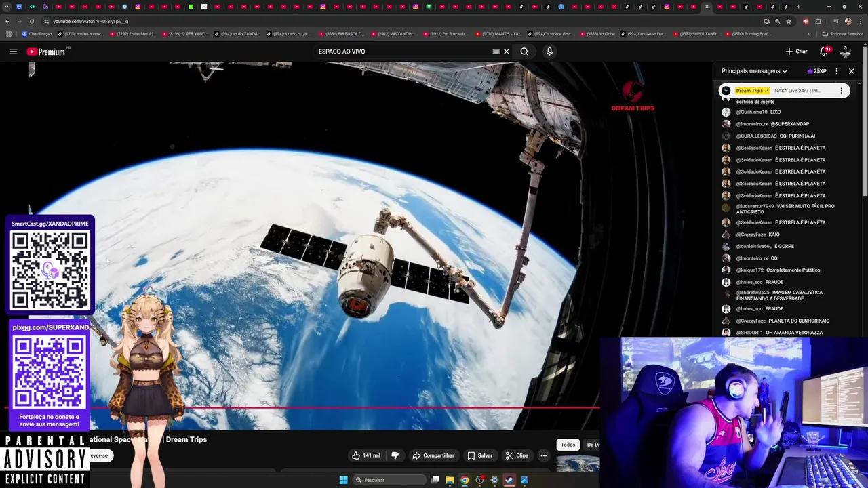868x488 pixels.
Task: Expand the Principais mensagens chat filter dropdown
Action: (754, 71)
